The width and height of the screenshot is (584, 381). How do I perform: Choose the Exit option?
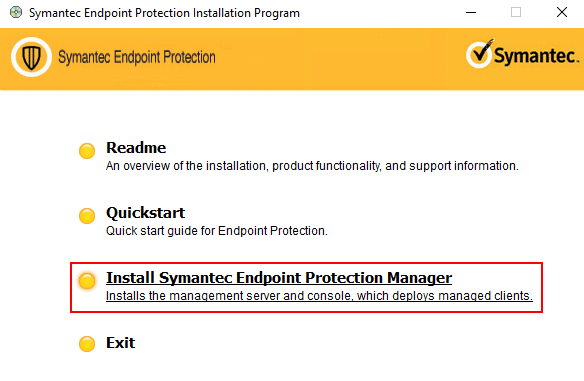(x=120, y=343)
